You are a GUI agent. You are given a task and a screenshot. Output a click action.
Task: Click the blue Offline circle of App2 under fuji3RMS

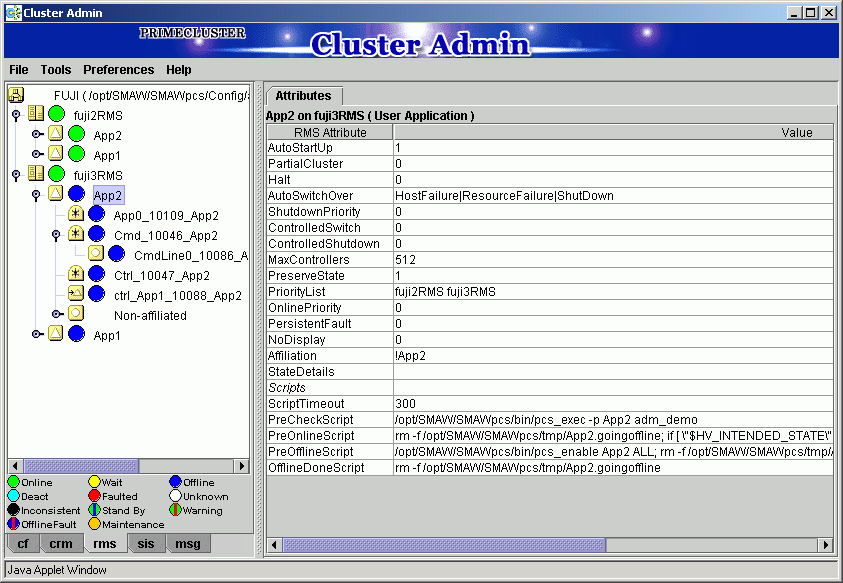click(76, 194)
